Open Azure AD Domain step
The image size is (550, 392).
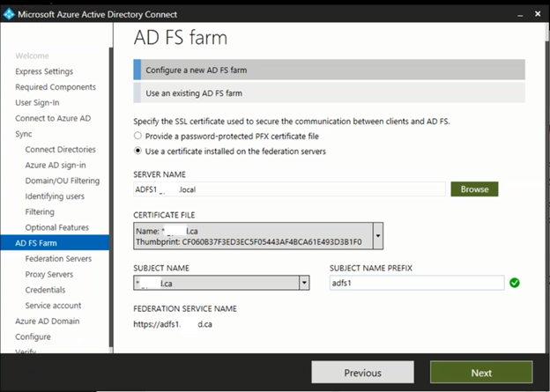click(48, 321)
